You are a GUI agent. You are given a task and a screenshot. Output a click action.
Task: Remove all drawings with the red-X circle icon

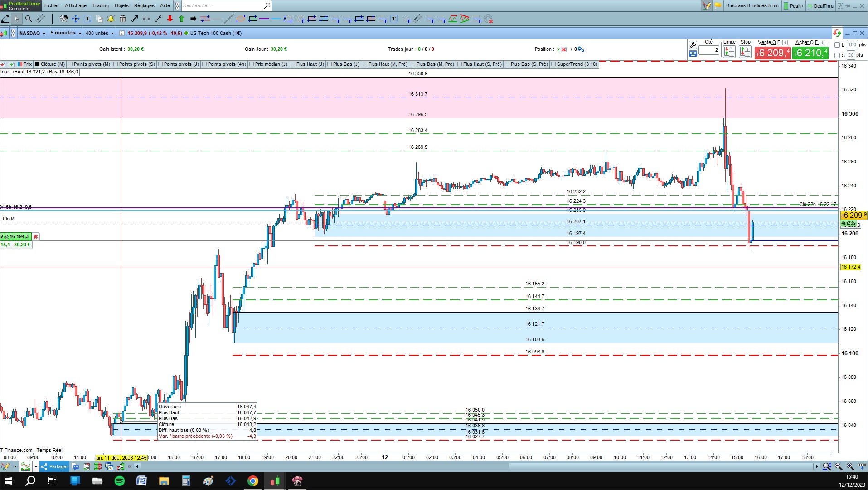(488, 19)
